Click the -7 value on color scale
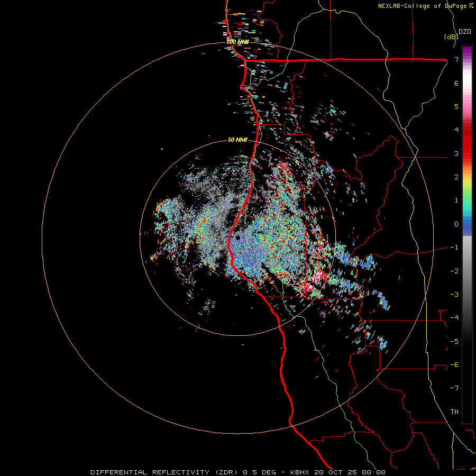Screen dimensions: 476x476 pos(454,388)
